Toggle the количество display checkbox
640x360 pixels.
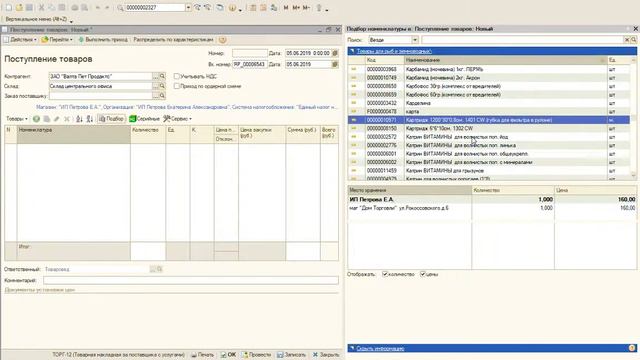pyautogui.click(x=384, y=274)
